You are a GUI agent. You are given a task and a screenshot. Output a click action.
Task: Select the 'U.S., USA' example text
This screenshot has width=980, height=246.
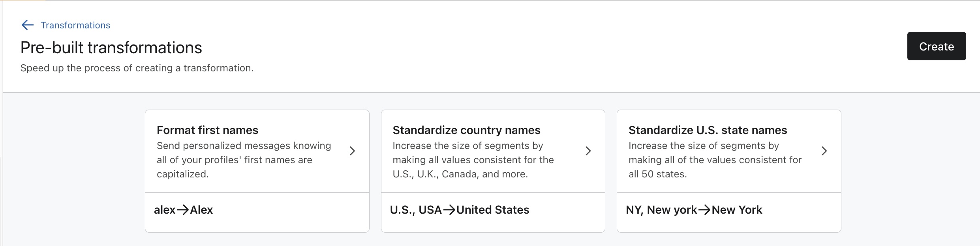pyautogui.click(x=415, y=210)
